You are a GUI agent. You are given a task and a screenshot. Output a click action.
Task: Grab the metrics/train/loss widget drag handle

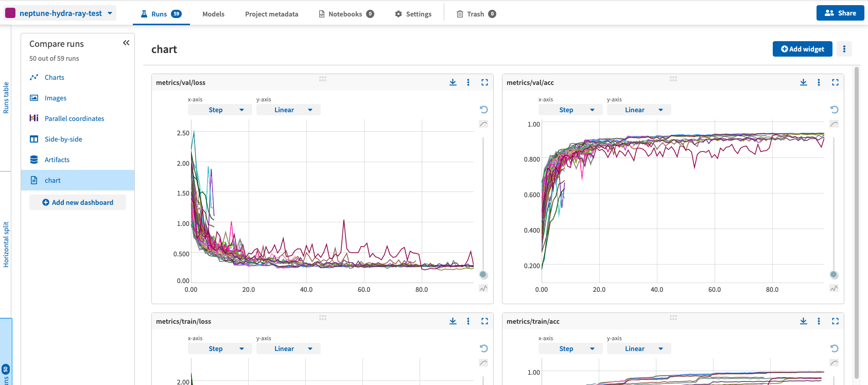323,318
